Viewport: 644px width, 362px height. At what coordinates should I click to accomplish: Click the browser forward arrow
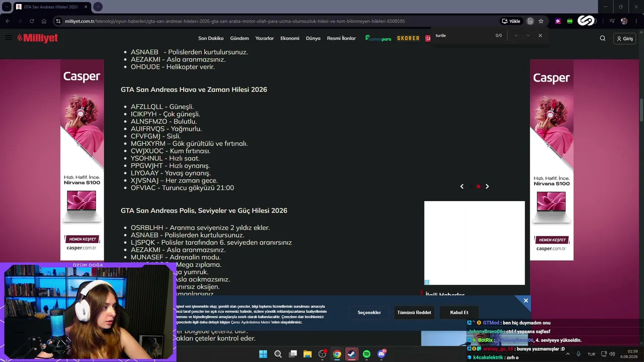(20, 21)
